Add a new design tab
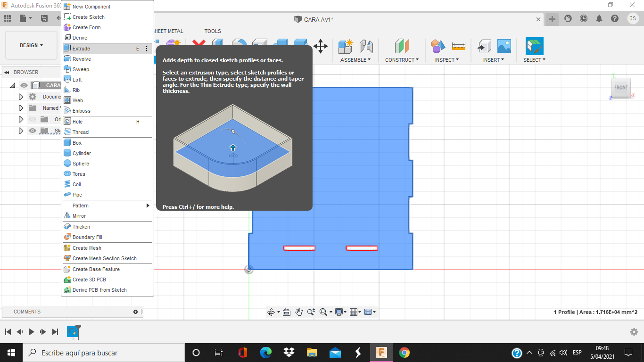Image resolution: width=644 pixels, height=362 pixels. (552, 19)
